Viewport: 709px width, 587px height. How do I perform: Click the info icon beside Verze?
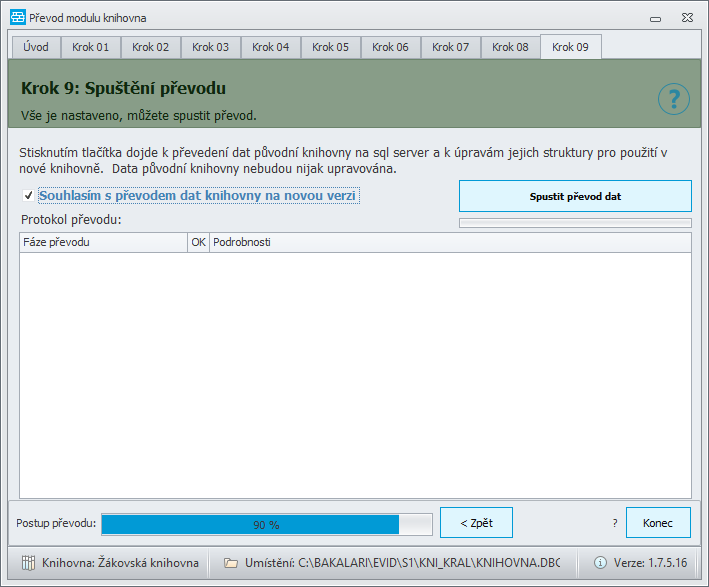tap(600, 563)
